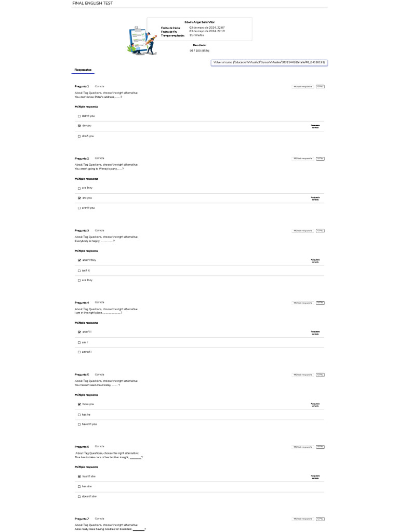Open the Respuestas tab
Viewport: 399px width, 532px height.
(83, 70)
